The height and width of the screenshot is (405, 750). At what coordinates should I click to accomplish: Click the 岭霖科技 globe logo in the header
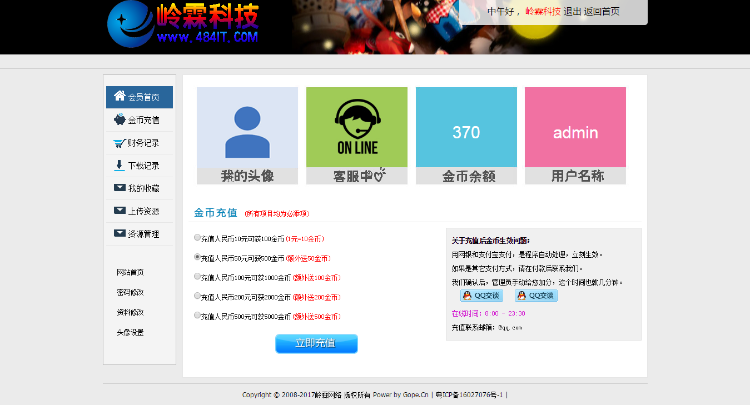tap(183, 24)
